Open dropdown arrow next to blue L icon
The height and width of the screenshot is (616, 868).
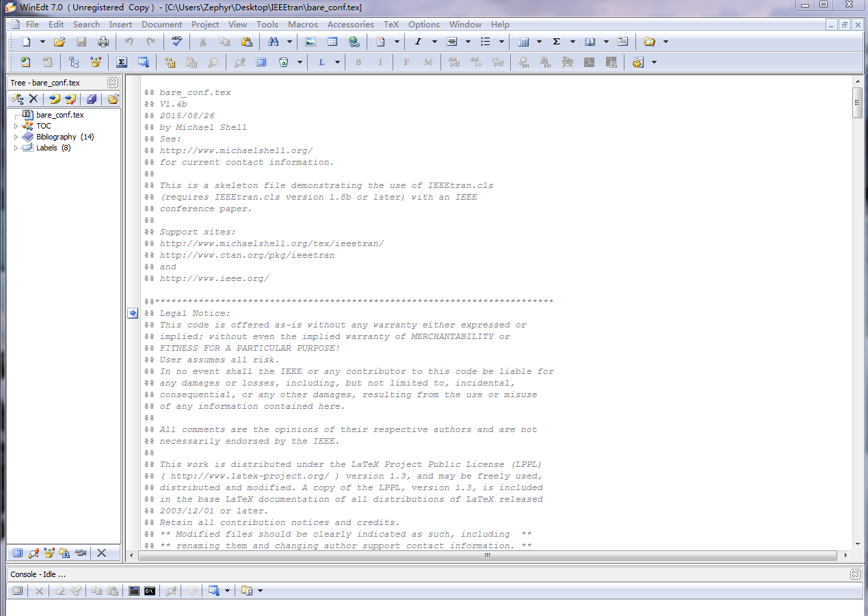[337, 62]
